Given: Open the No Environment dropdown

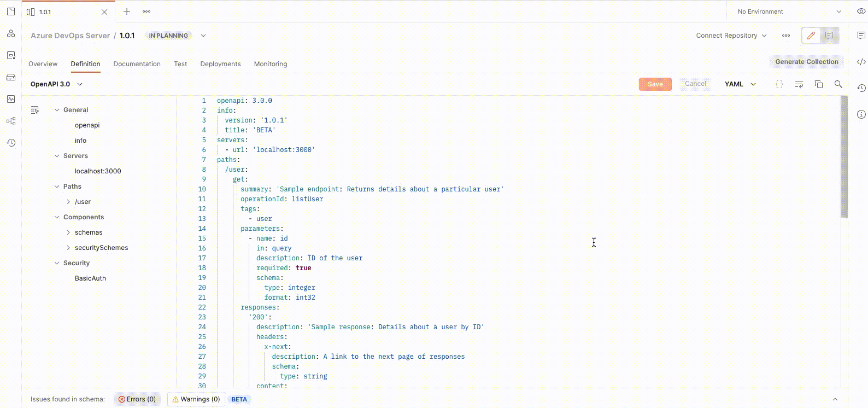Looking at the screenshot, I should pos(789,11).
